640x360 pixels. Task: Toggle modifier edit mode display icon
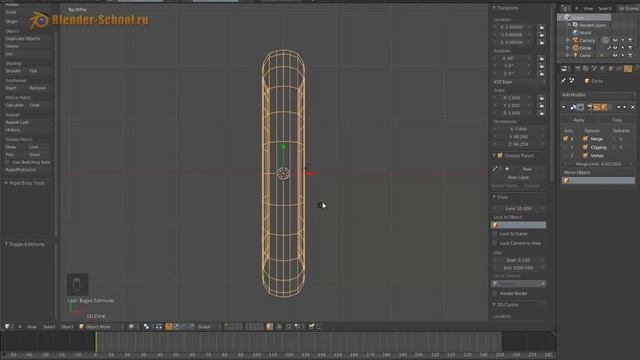tap(604, 107)
